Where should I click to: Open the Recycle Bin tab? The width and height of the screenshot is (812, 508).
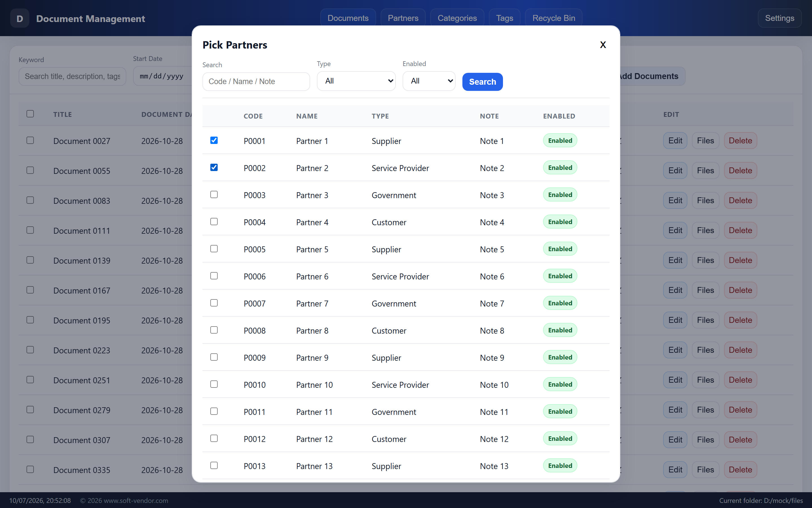(554, 18)
